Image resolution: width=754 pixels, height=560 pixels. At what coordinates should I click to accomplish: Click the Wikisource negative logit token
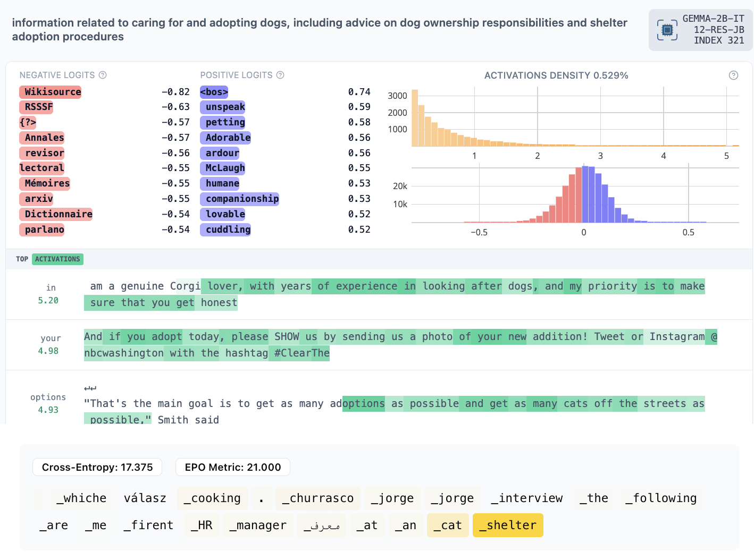pyautogui.click(x=51, y=92)
